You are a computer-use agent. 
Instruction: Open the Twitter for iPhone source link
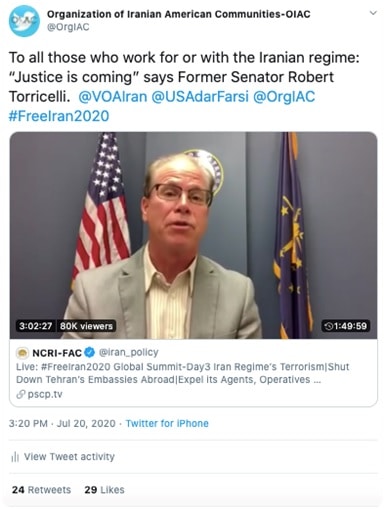pyautogui.click(x=167, y=423)
